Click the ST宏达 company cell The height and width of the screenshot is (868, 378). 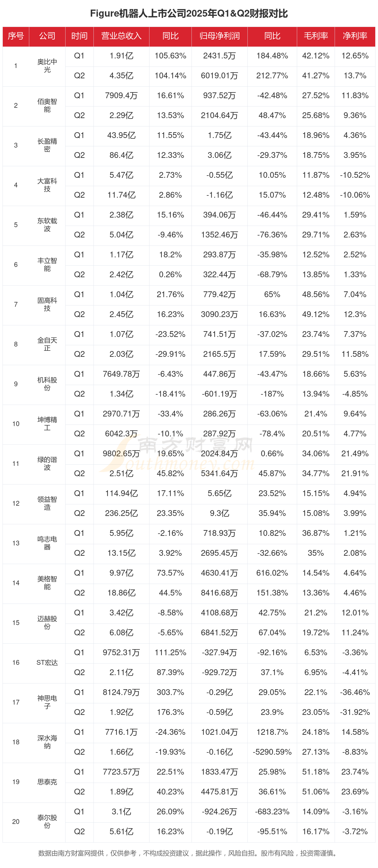[x=47, y=662]
